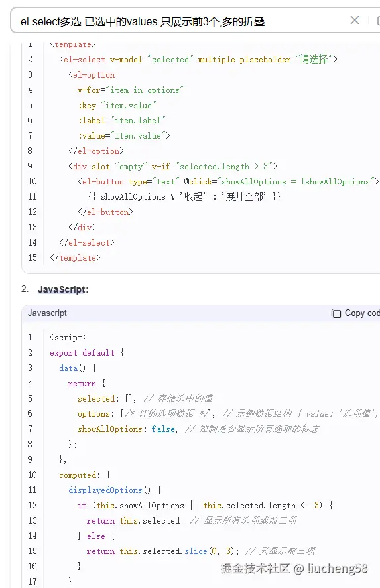Click the "computed:" keyword on line 10
Image resolution: width=380 pixels, height=588 pixels.
point(80,475)
